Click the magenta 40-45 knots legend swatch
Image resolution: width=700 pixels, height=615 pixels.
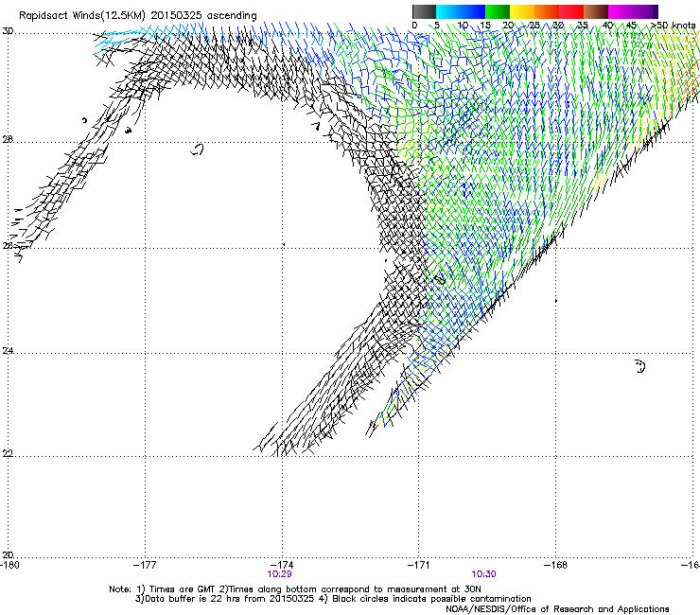click(621, 11)
